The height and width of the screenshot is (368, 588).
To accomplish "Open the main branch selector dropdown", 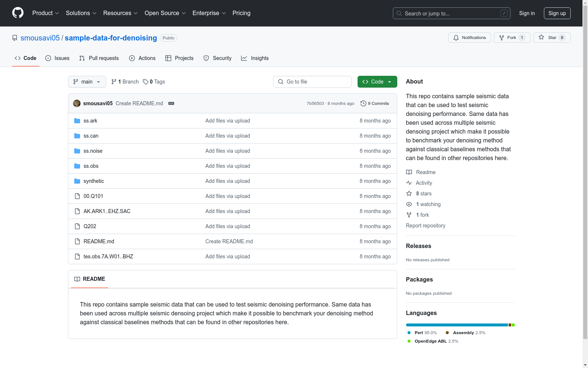I will 87,82.
